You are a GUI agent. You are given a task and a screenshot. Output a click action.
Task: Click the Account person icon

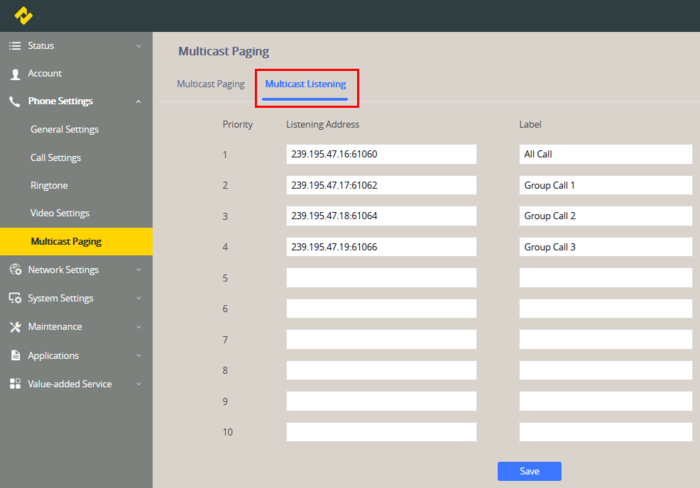coord(15,74)
